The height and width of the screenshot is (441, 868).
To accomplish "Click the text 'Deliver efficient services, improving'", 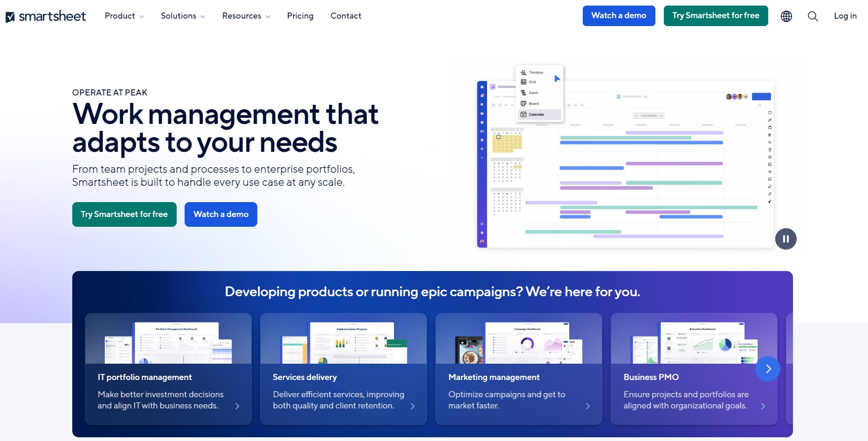I will pyautogui.click(x=338, y=394).
